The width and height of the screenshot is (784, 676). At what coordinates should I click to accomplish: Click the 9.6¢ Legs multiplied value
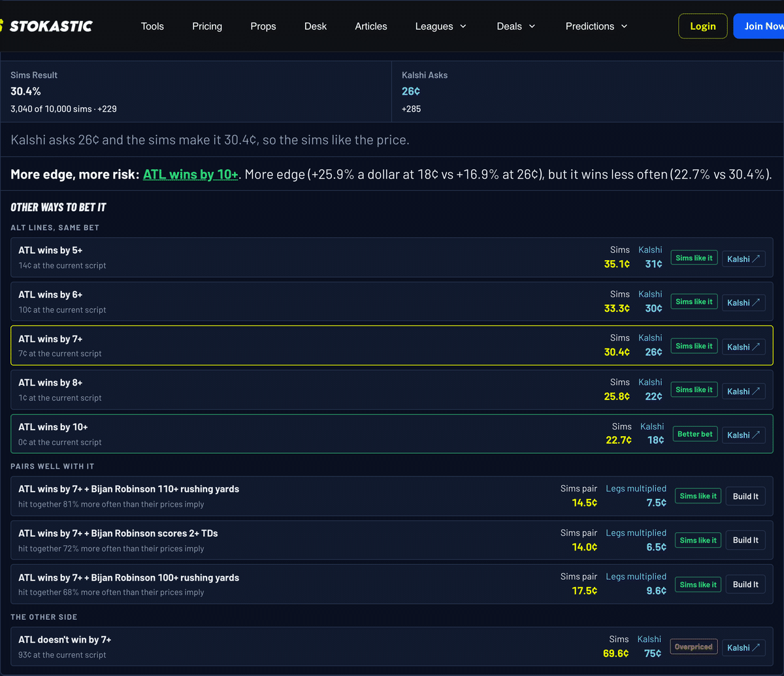pyautogui.click(x=656, y=591)
